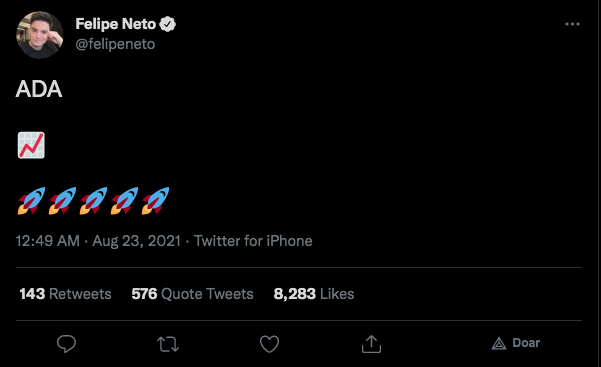The width and height of the screenshot is (601, 367).
Task: Like the tweet with the heart icon
Action: (269, 344)
